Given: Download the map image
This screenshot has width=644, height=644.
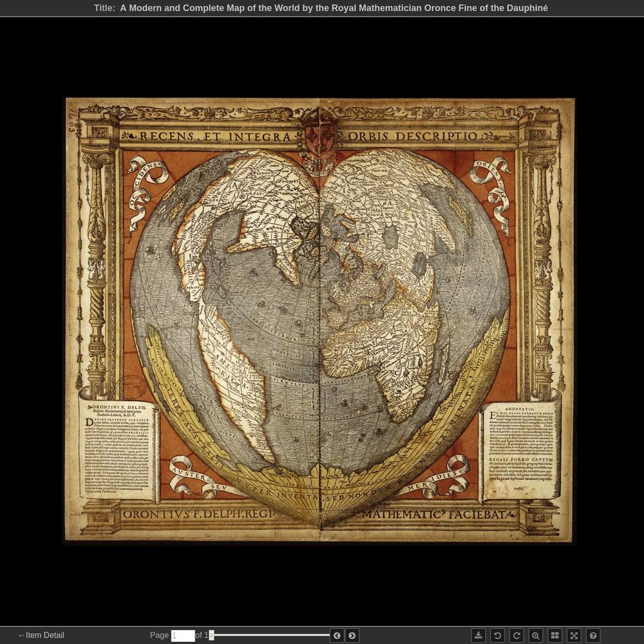Looking at the screenshot, I should 478,636.
